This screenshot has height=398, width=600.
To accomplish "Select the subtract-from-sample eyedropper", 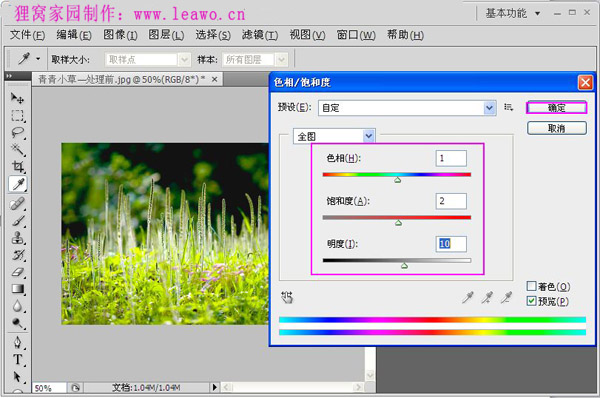I will tap(506, 297).
